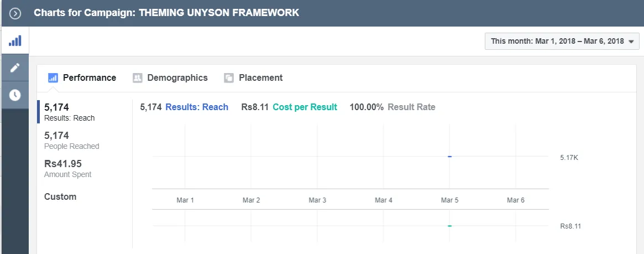The width and height of the screenshot is (644, 254).
Task: Click the Mar 6 axis label
Action: pyautogui.click(x=516, y=200)
